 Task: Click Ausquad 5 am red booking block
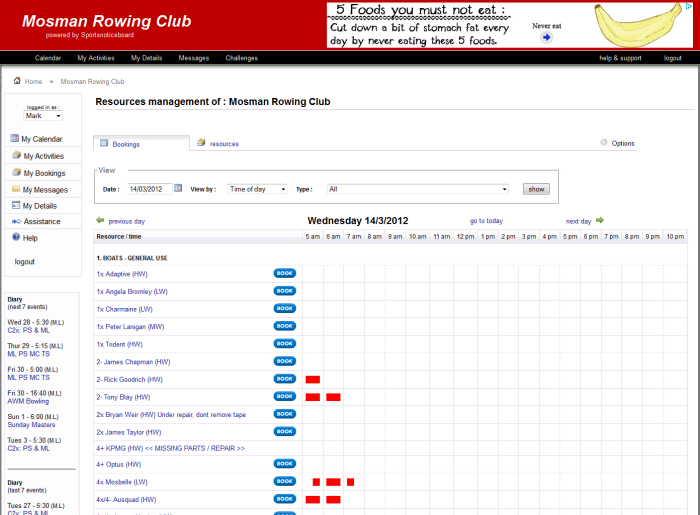click(312, 499)
